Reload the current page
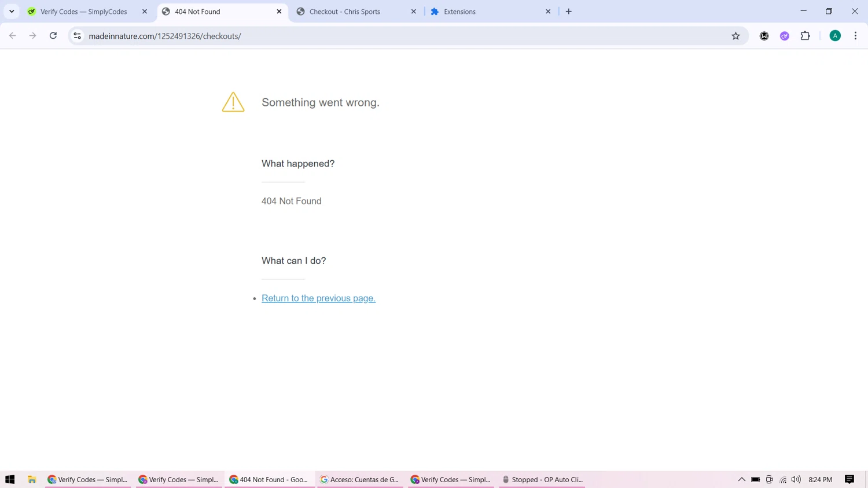This screenshot has width=868, height=488. 53,36
